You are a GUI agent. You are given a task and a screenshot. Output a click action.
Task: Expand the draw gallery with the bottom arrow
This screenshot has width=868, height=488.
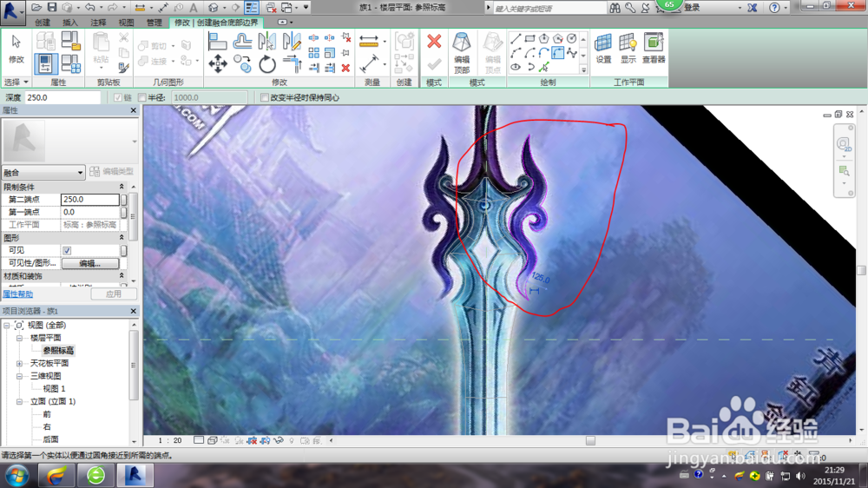pyautogui.click(x=583, y=69)
